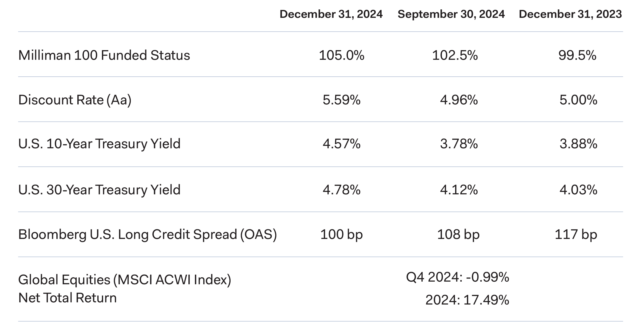Select the 3.78% Treasury yield value
The image size is (644, 332).
tap(459, 144)
